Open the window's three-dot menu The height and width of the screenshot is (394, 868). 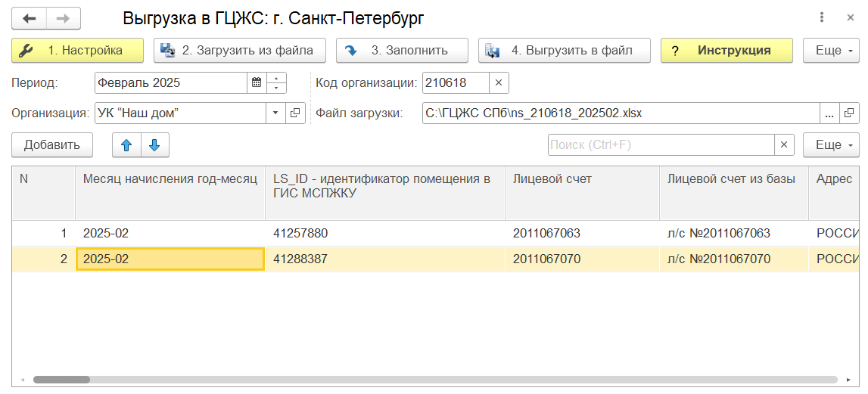[822, 17]
